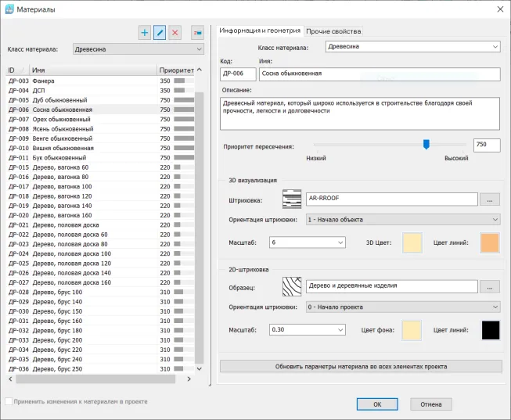511x420 pixels.
Task: Click the update material parameters in project button
Action: click(361, 366)
